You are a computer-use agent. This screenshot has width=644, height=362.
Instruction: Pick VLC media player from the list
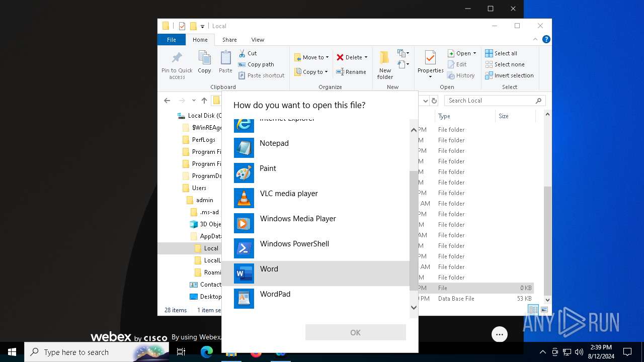(x=315, y=198)
